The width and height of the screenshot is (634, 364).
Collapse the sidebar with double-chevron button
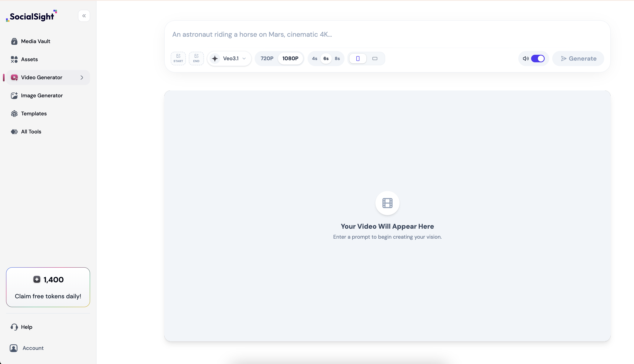point(84,16)
